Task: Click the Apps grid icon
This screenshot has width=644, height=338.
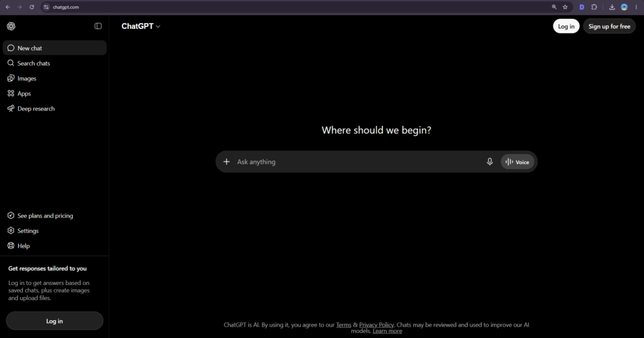Action: [11, 93]
